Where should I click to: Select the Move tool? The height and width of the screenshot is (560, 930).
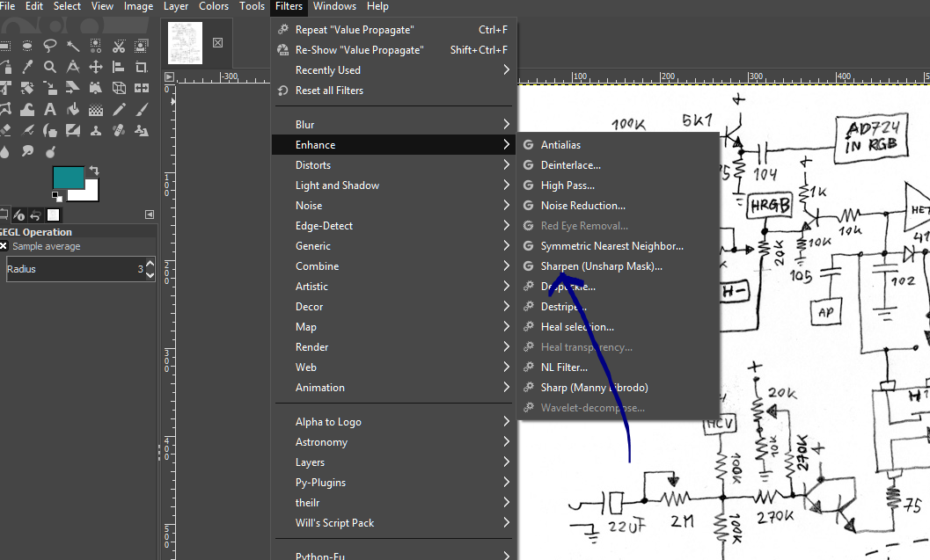click(96, 67)
